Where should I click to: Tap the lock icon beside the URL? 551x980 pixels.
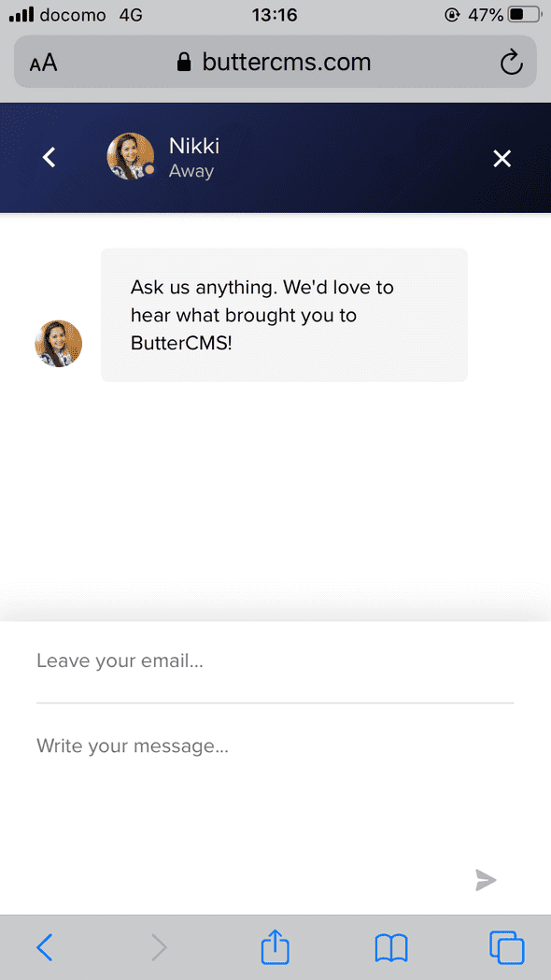(x=184, y=62)
